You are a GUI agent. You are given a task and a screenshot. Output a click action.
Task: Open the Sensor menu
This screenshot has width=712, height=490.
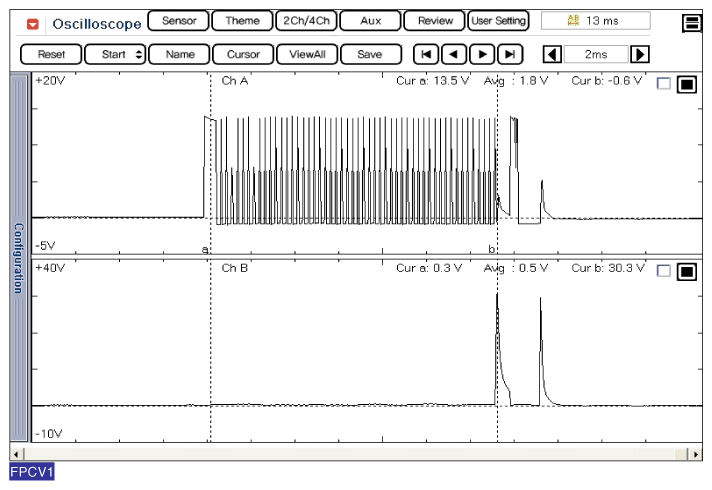(178, 21)
